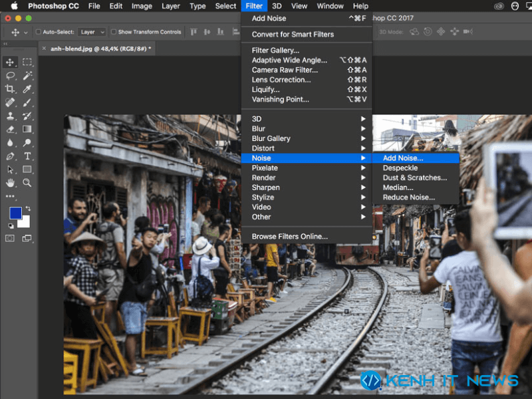Viewport: 532px width, 399px height.
Task: Choose Reduce Noise... filter
Action: pyautogui.click(x=416, y=197)
